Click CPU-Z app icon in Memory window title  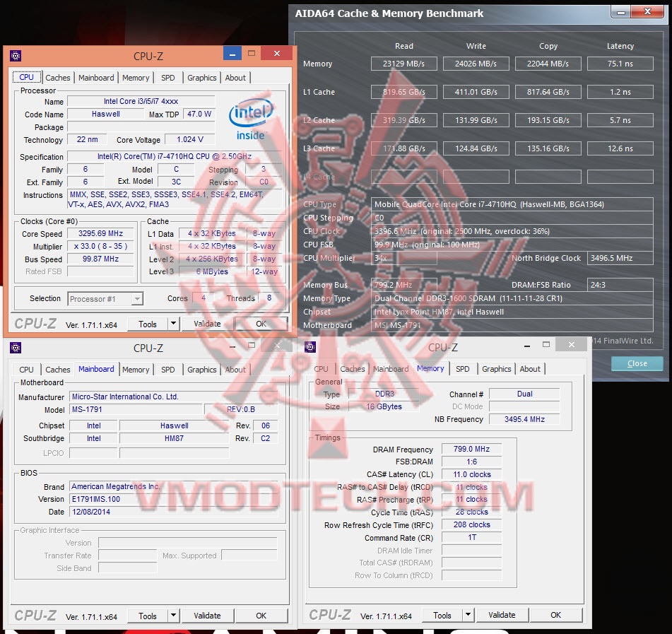(310, 347)
